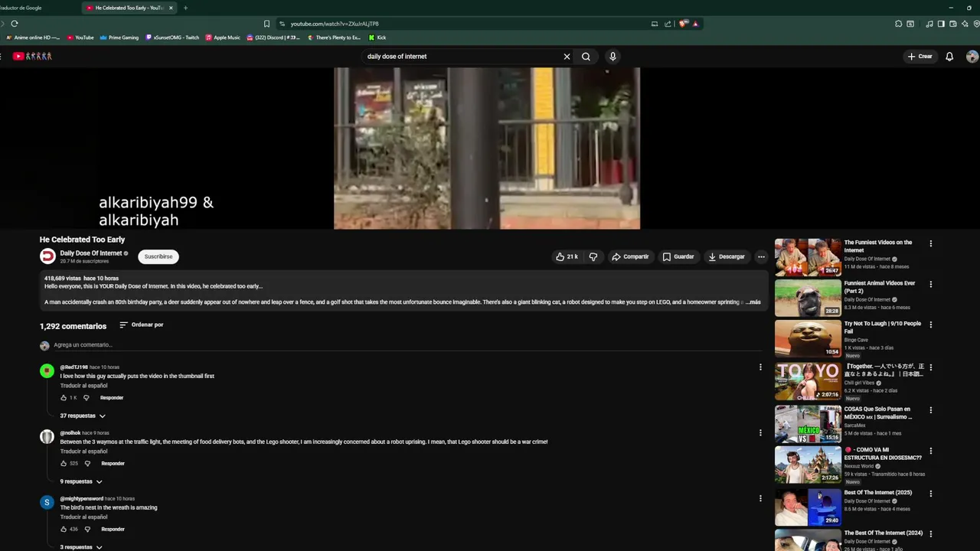
Task: Open the "Try Not To Laugh | 9/10 People Fail" thumbnail
Action: tap(808, 338)
